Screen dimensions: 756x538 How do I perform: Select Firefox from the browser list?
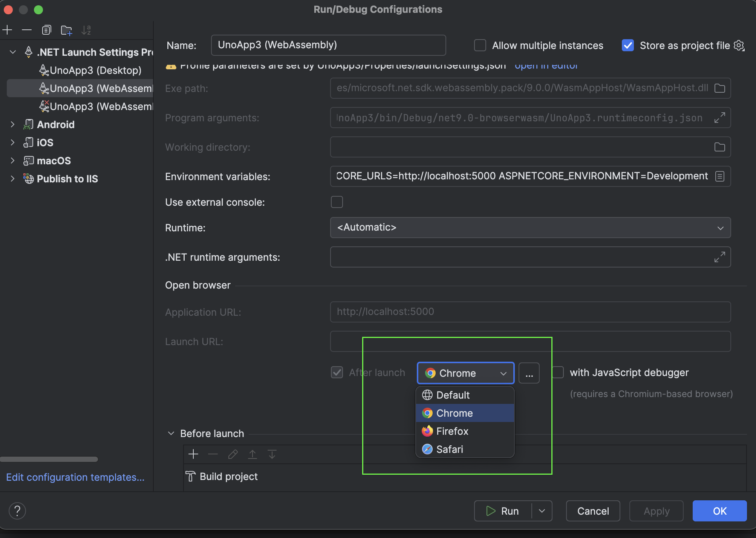click(452, 431)
